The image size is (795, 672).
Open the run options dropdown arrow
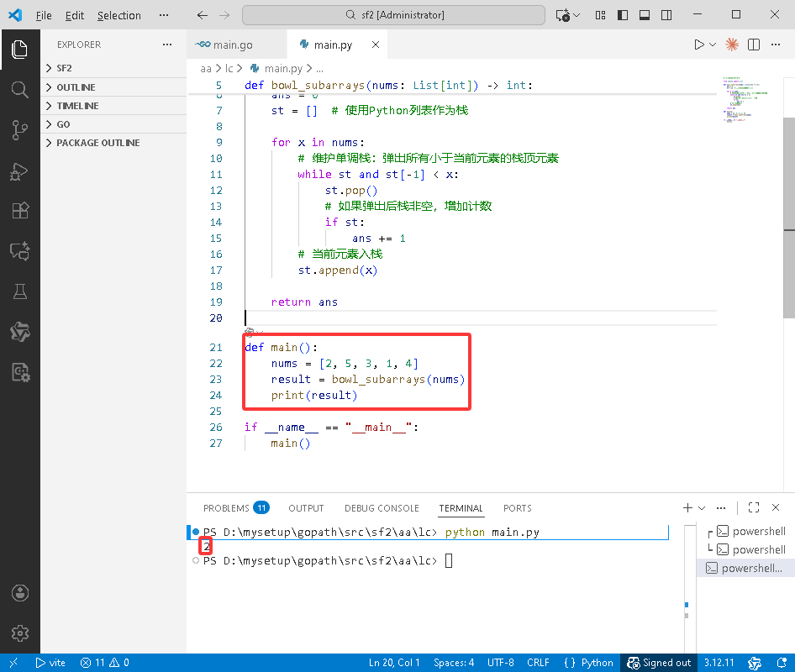coord(713,45)
